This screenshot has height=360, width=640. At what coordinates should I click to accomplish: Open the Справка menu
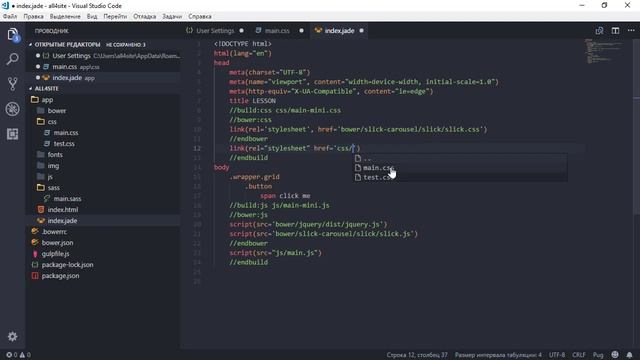(x=200, y=17)
